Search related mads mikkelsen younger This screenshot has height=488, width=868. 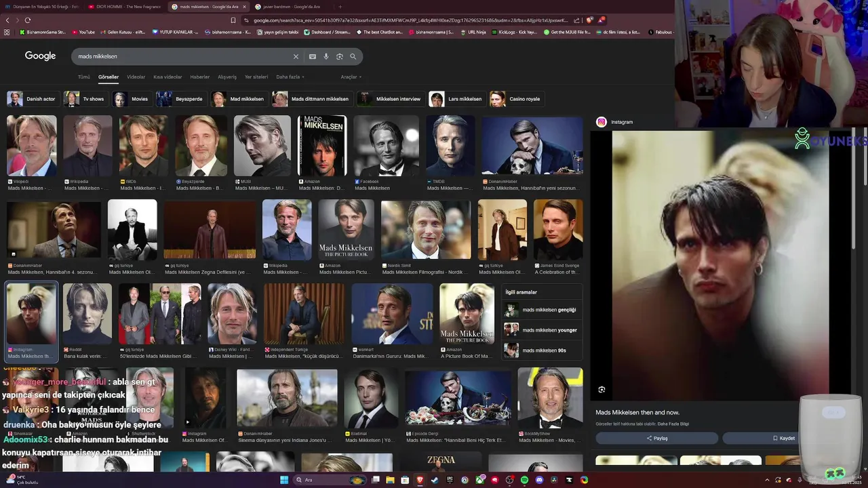(x=542, y=330)
